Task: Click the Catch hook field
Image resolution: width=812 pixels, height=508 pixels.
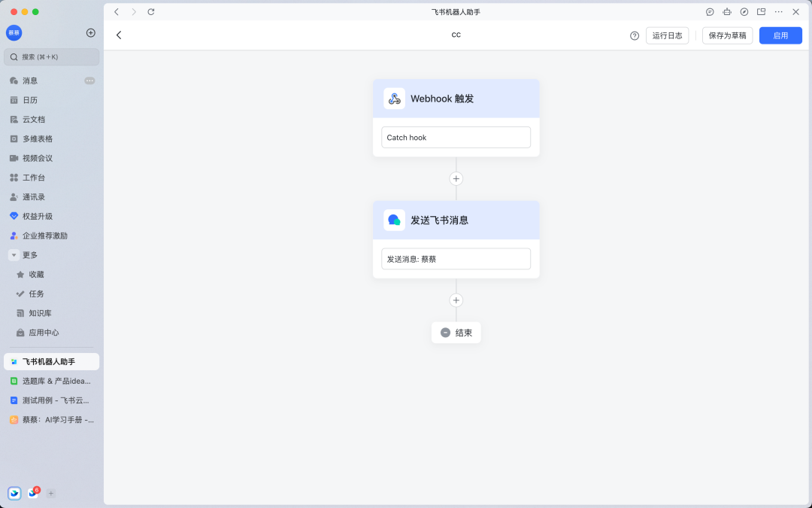Action: [x=456, y=138]
